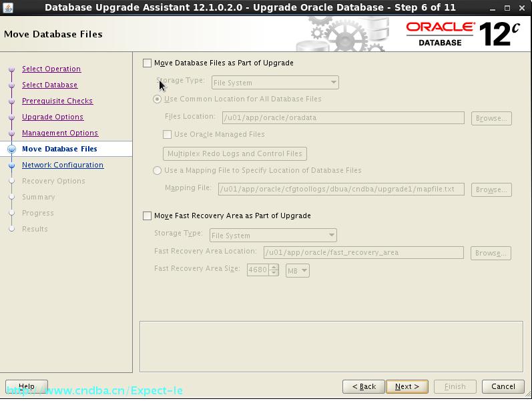
Task: Close the Database Upgrade Assistant window
Action: click(x=522, y=8)
